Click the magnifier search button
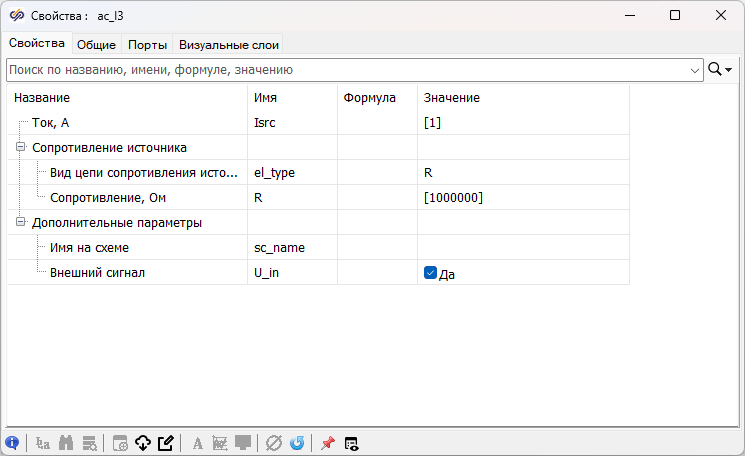This screenshot has width=745, height=456. tap(716, 70)
